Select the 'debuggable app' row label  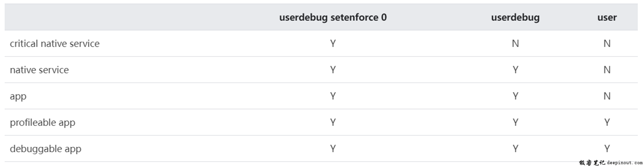coord(46,149)
